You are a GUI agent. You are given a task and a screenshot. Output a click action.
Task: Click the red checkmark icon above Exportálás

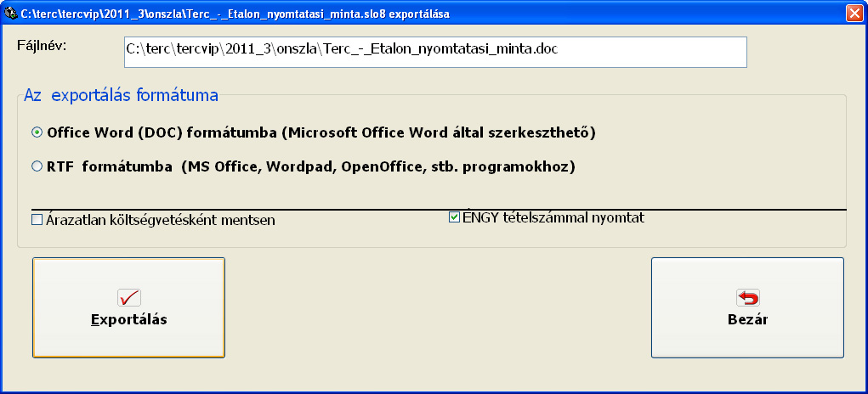click(129, 298)
